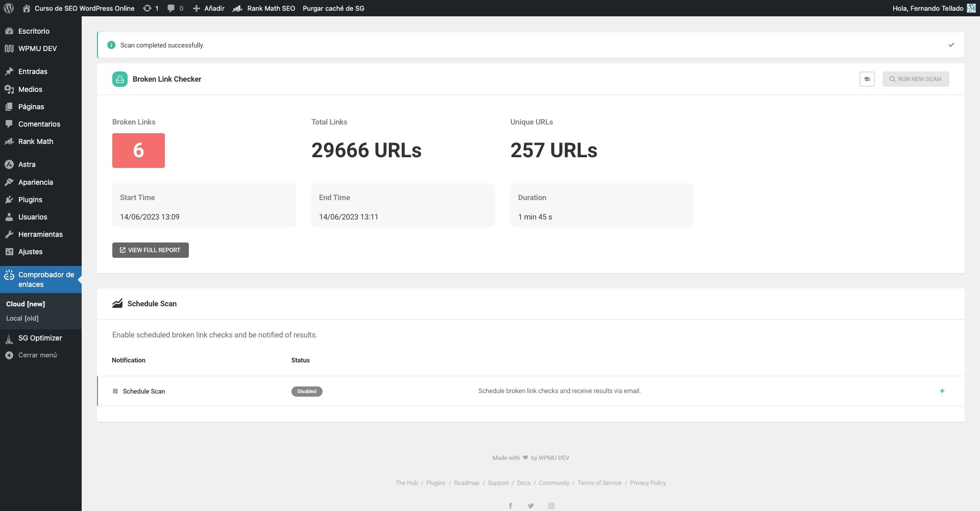Click the Broken Link Checker logo icon

[x=119, y=79]
